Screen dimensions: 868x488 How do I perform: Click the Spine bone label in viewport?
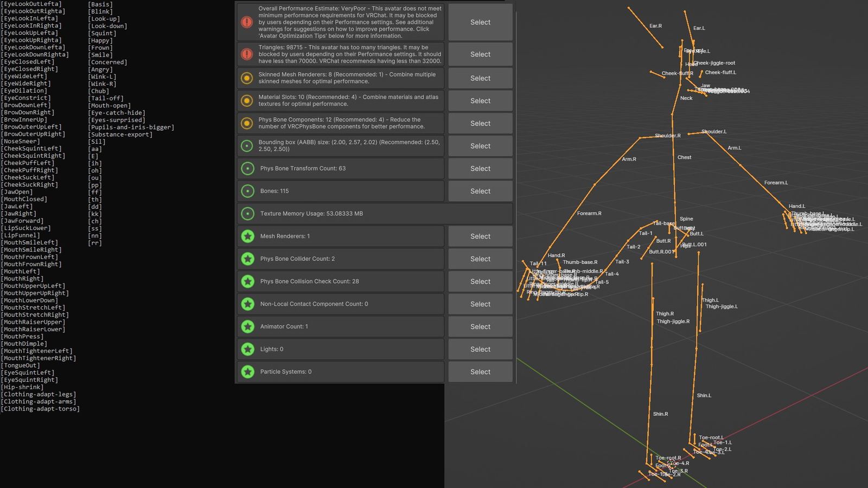(686, 219)
